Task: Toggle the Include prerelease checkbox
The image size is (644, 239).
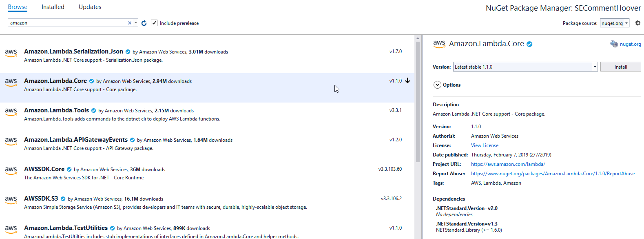Action: coord(154,23)
